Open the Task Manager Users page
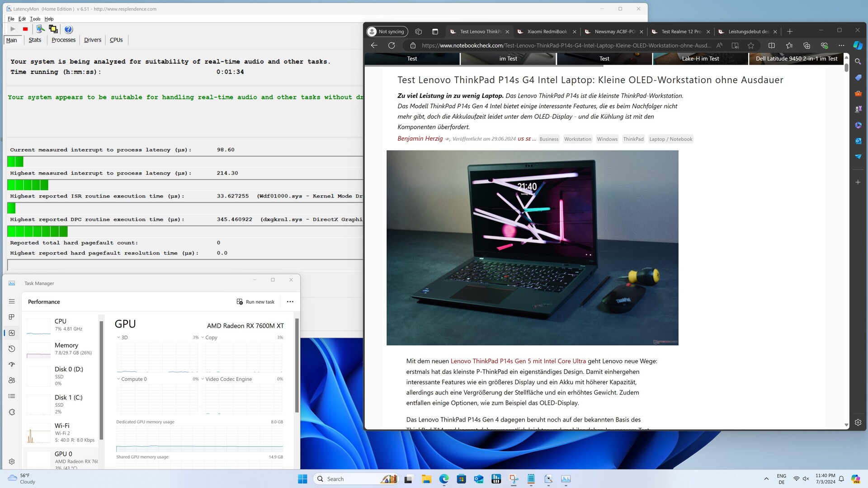This screenshot has width=868, height=488. (12, 380)
